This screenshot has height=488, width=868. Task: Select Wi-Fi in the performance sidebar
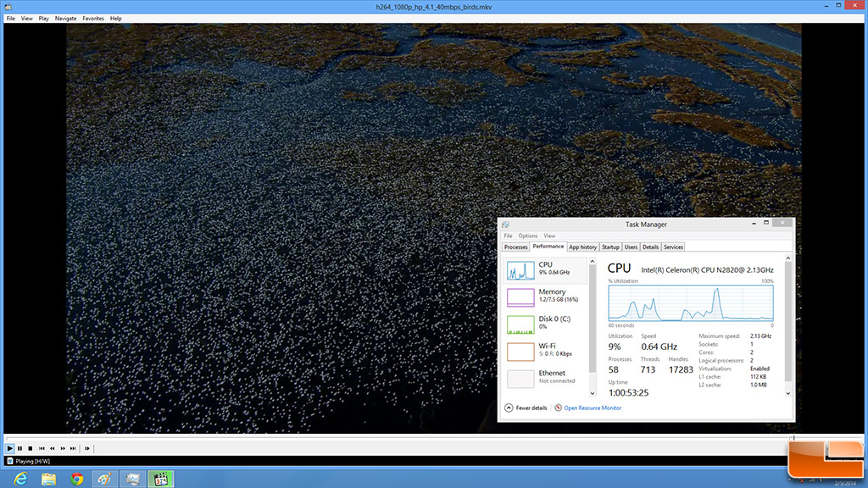[547, 351]
